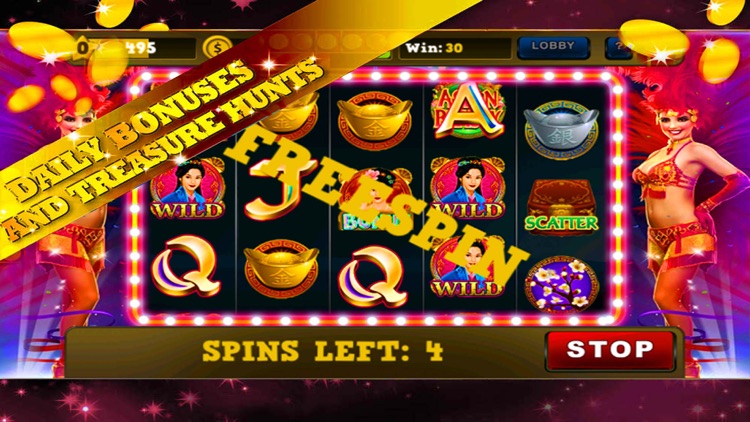The image size is (750, 422).
Task: Click the Q symbol in third reel
Action: tap(373, 276)
